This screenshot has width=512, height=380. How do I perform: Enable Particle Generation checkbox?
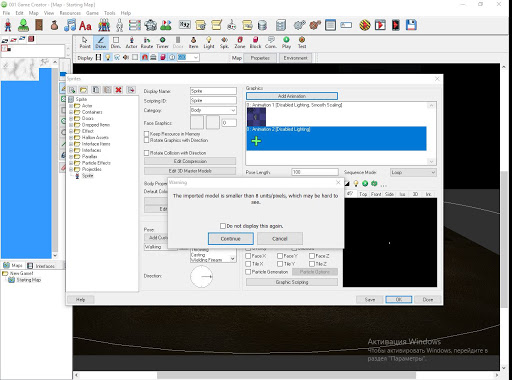tap(248, 272)
